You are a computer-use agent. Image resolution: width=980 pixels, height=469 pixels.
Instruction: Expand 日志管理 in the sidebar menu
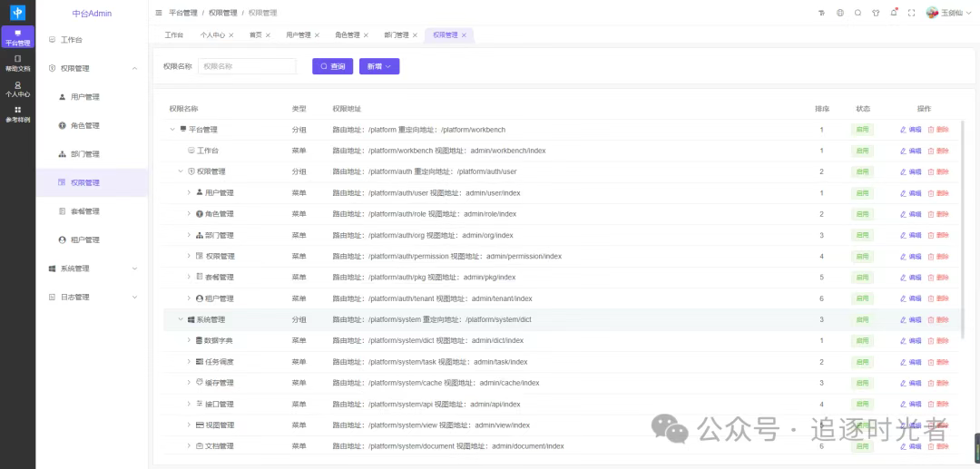pyautogui.click(x=92, y=298)
